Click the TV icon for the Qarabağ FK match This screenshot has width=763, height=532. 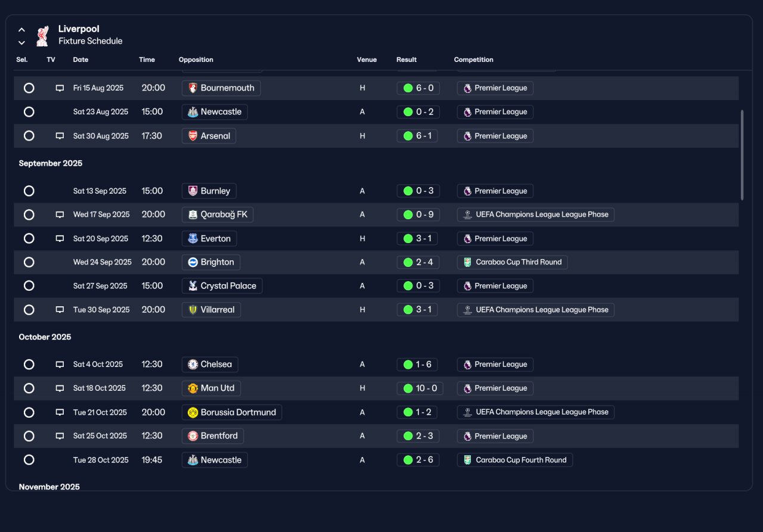coord(60,214)
